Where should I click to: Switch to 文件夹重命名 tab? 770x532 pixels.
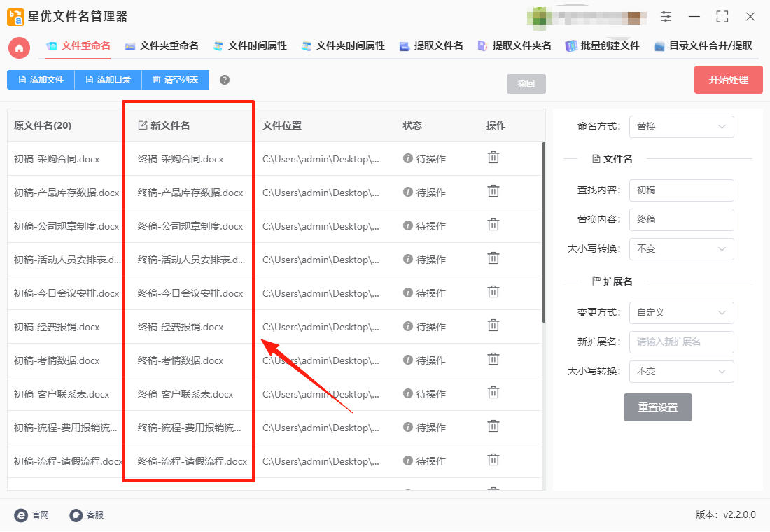(162, 46)
